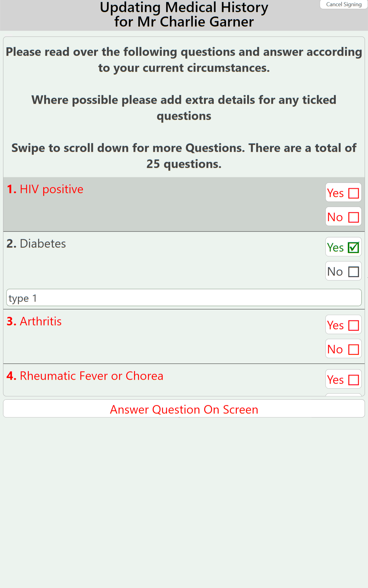Click the Updating Medical History title
The height and width of the screenshot is (588, 368).
(184, 15)
